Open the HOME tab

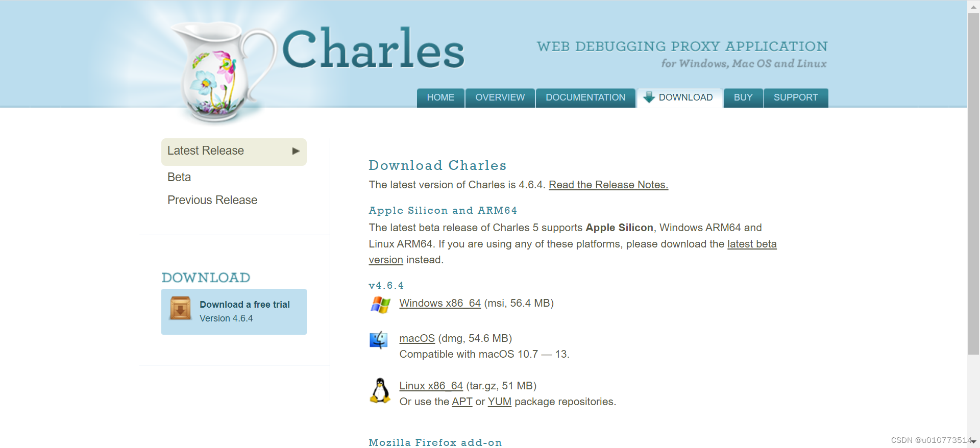[x=440, y=98]
